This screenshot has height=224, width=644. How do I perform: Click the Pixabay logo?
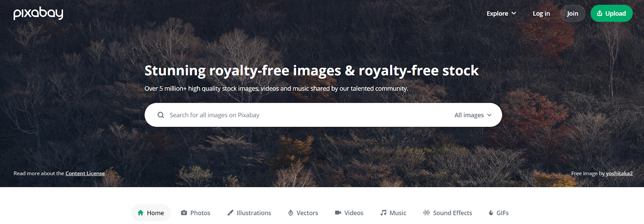[x=38, y=13]
